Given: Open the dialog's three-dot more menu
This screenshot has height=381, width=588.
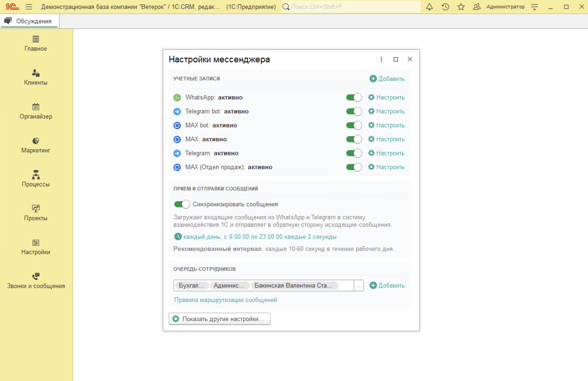Looking at the screenshot, I should [382, 59].
